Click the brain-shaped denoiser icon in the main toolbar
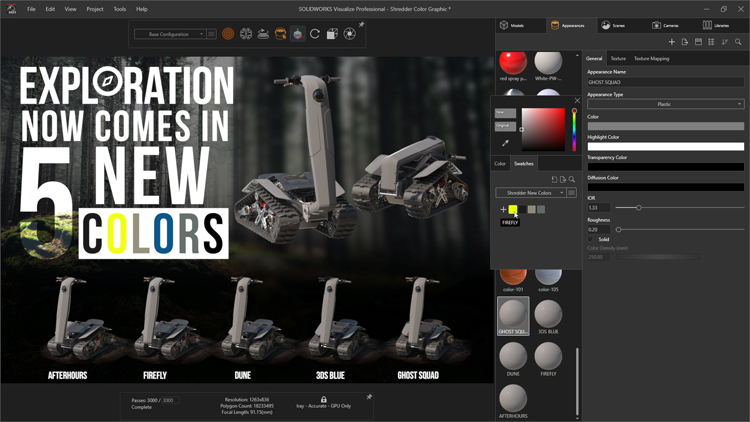Screen dimensions: 750x422 click(x=246, y=34)
